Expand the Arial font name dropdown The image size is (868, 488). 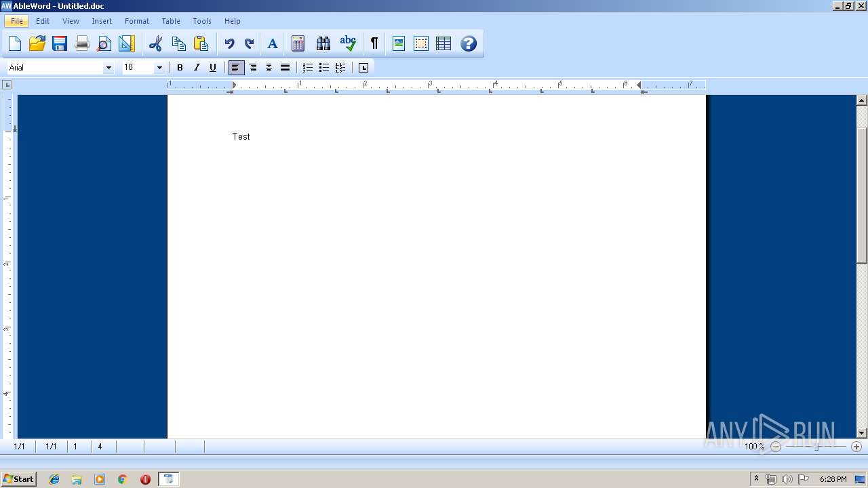(x=108, y=68)
